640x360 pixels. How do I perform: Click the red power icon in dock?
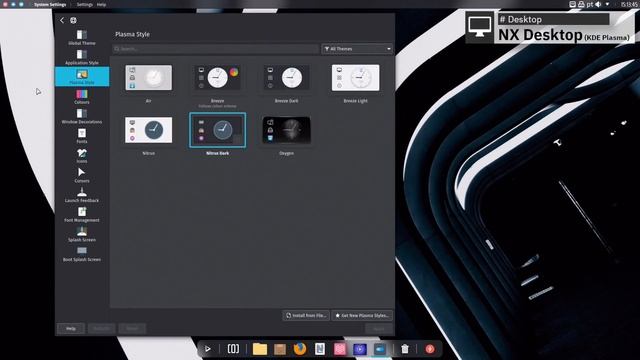[430, 349]
